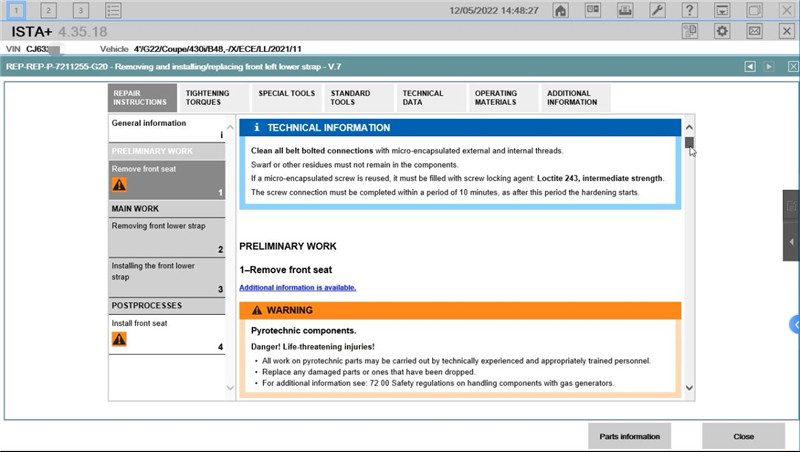Screen dimensions: 800x452
Task: Open the Operating Materials tab
Action: tap(504, 97)
